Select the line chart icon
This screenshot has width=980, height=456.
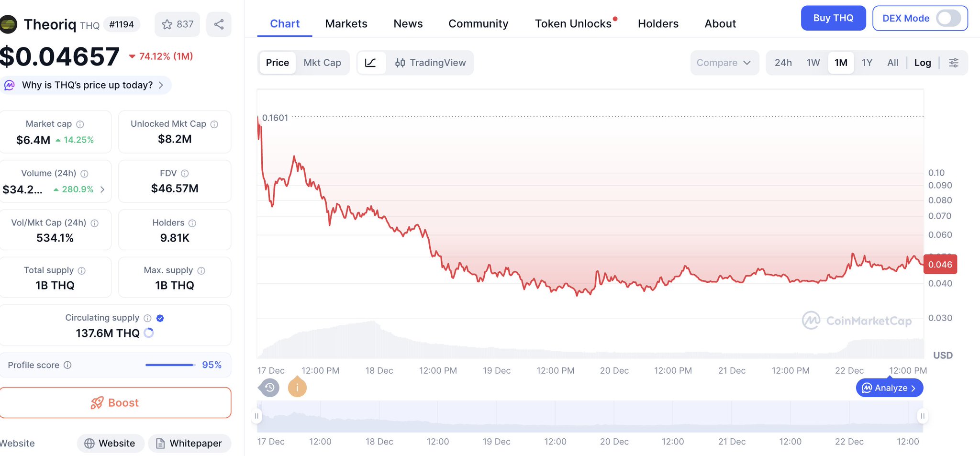(370, 63)
